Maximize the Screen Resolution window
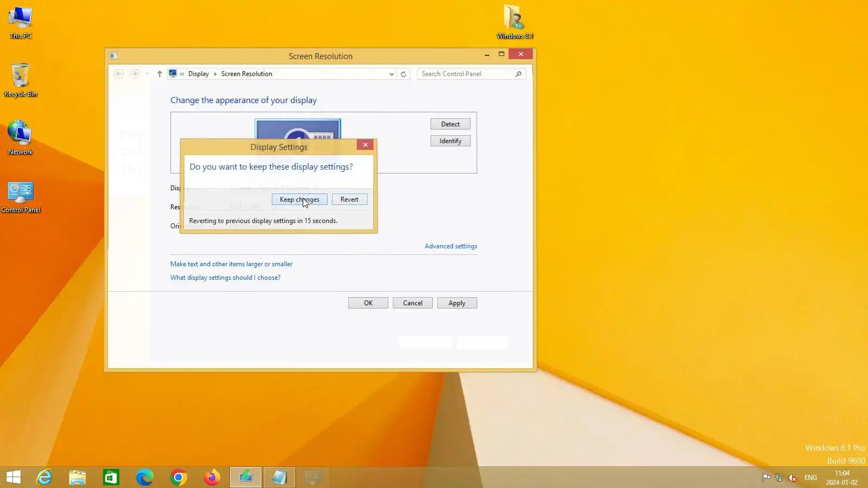Viewport: 868px width, 488px height. tap(502, 54)
